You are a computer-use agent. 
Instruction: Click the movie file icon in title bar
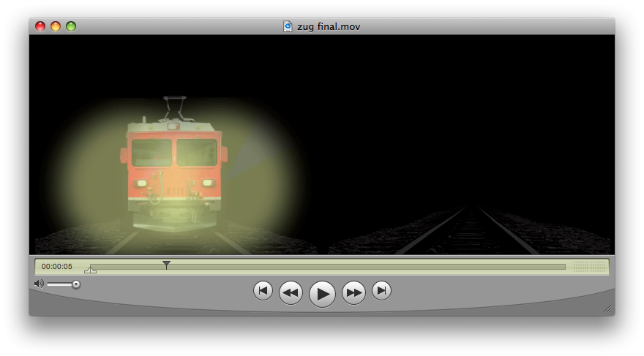[x=288, y=26]
